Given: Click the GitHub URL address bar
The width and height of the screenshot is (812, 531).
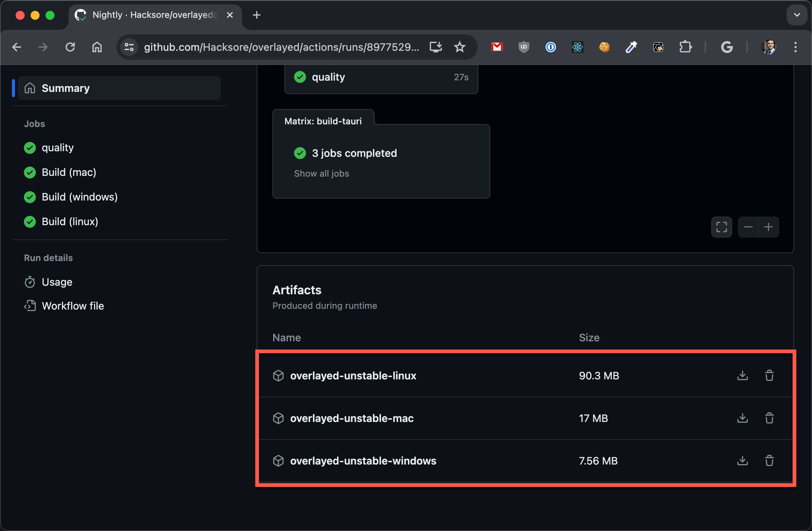Looking at the screenshot, I should 282,47.
